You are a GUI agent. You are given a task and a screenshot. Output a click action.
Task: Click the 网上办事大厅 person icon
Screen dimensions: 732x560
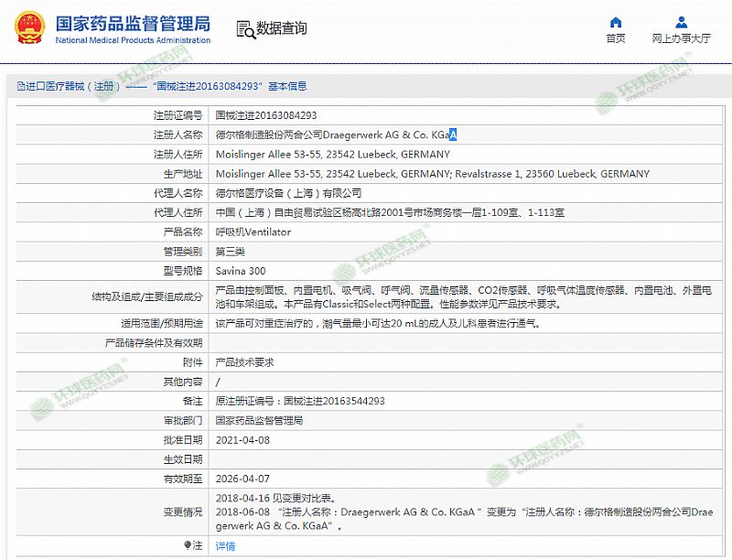tap(681, 22)
